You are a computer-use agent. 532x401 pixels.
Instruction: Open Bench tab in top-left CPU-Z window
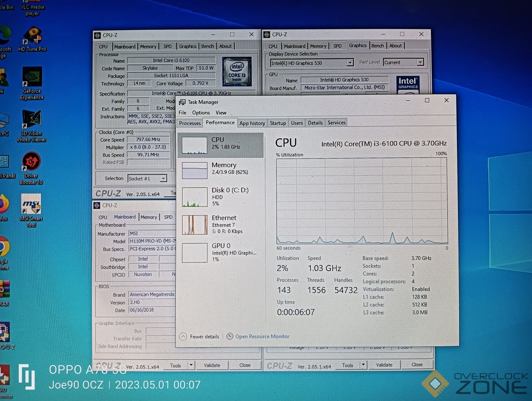(x=207, y=46)
